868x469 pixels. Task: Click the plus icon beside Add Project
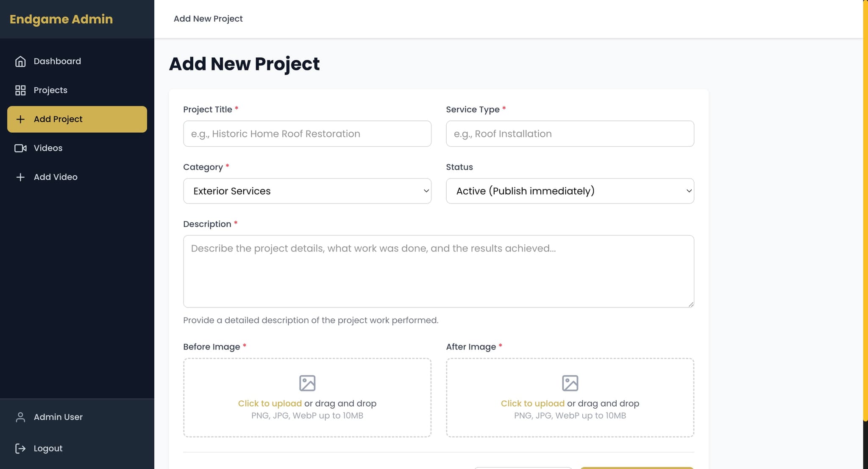tap(20, 119)
